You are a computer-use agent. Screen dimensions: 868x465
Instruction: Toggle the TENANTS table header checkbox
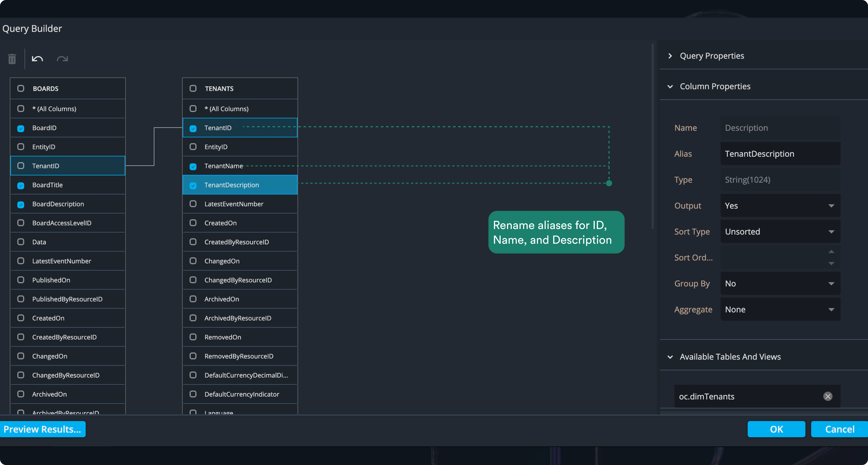(193, 88)
